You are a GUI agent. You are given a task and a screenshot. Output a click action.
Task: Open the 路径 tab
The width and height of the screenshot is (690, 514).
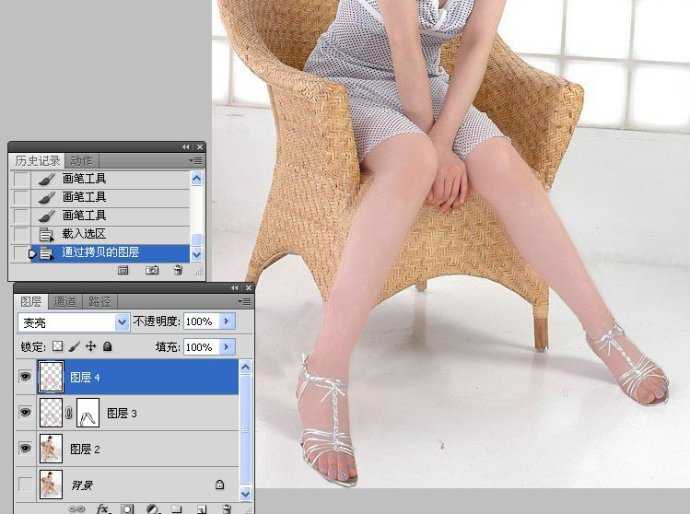pyautogui.click(x=100, y=301)
